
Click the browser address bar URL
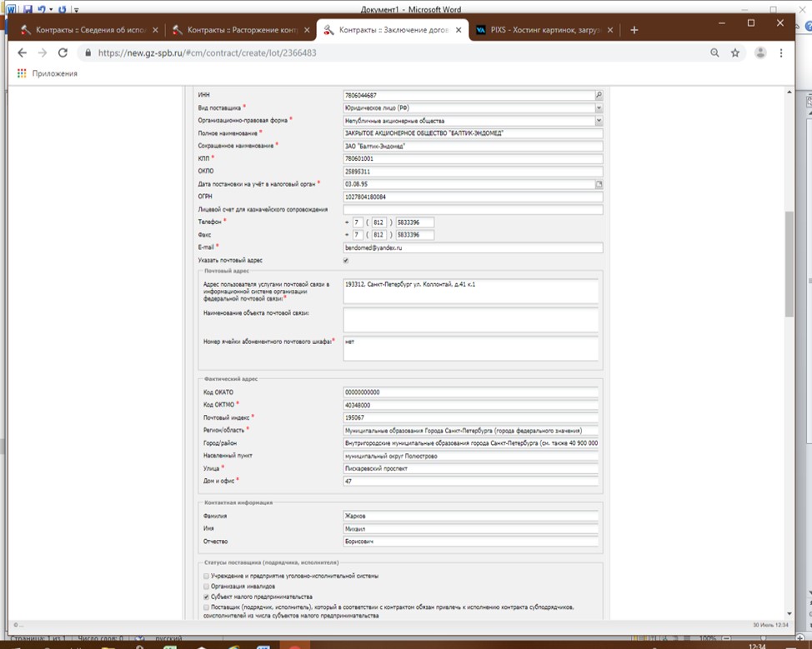pos(207,52)
